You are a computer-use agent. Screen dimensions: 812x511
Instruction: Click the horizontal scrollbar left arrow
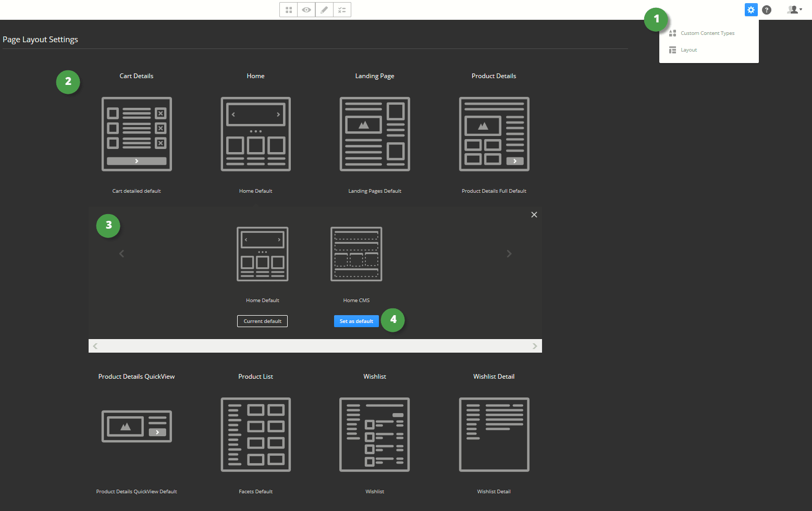coord(95,346)
